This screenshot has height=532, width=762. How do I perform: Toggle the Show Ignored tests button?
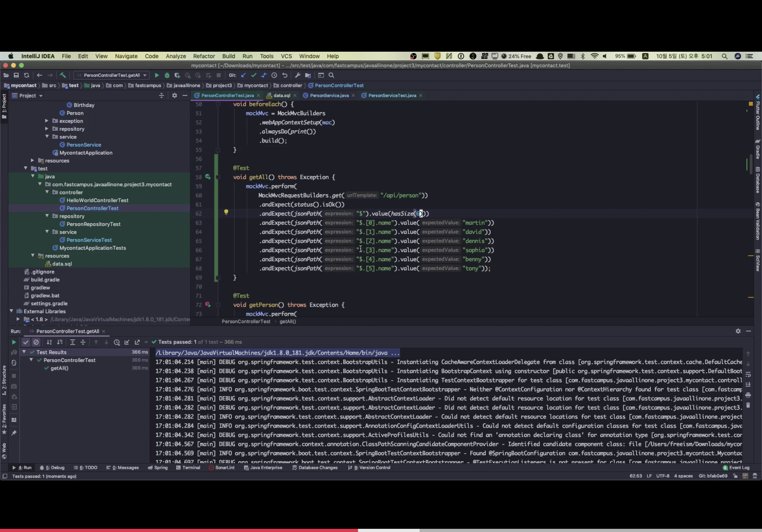click(x=36, y=342)
